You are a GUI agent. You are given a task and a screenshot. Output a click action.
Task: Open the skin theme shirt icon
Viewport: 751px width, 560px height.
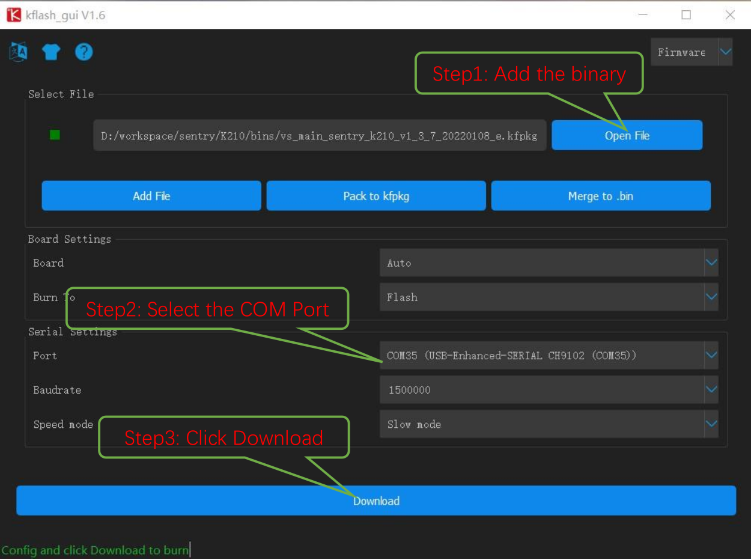(x=51, y=52)
